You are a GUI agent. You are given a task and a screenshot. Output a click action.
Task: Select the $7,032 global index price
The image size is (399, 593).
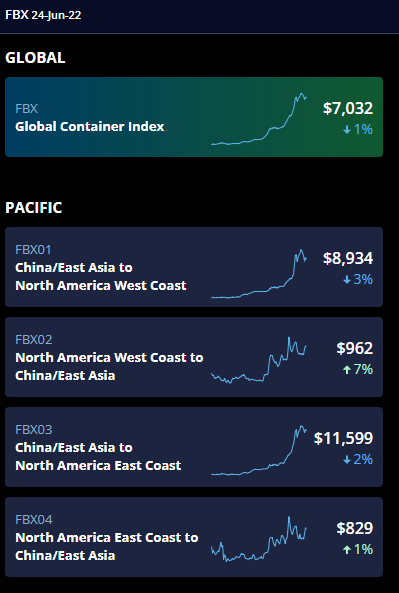pyautogui.click(x=348, y=109)
